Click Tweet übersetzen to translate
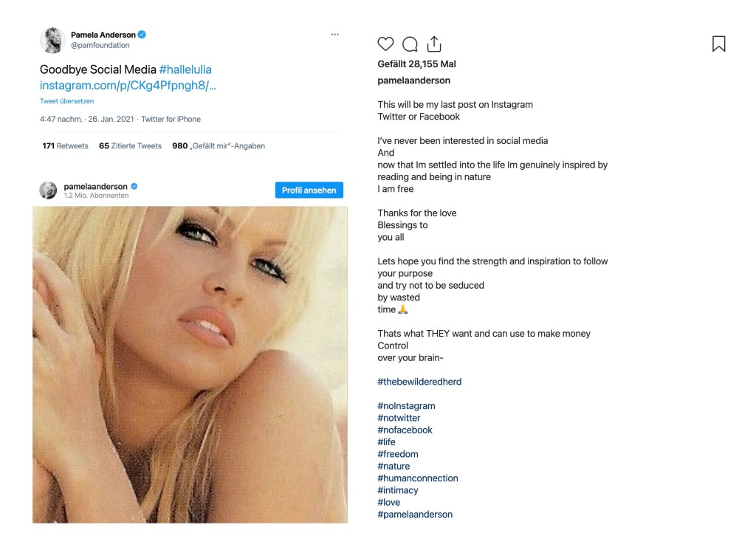The image size is (756, 553). tap(66, 101)
